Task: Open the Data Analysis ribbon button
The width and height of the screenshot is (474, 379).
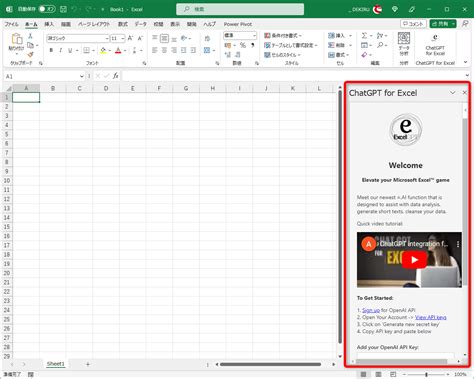Action: (404, 43)
